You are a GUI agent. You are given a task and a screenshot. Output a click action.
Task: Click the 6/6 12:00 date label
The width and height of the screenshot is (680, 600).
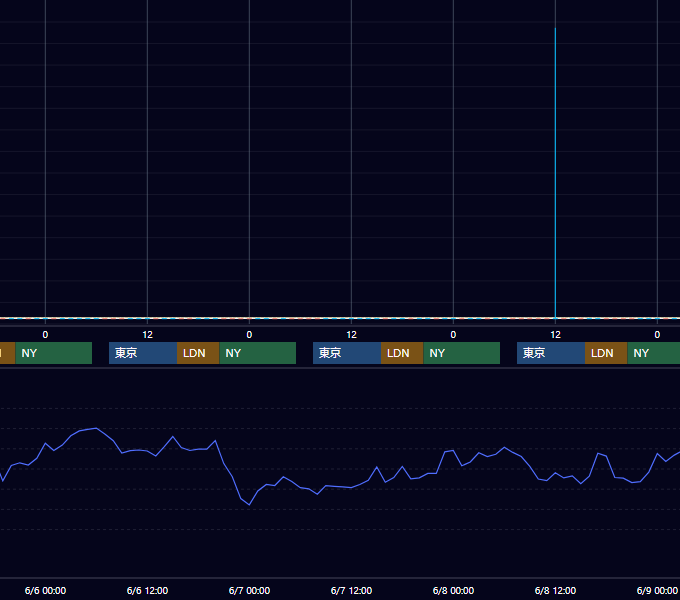(147, 590)
